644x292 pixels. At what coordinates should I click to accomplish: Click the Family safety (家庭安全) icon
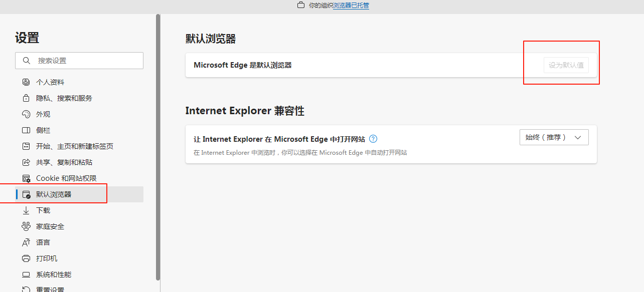click(27, 226)
